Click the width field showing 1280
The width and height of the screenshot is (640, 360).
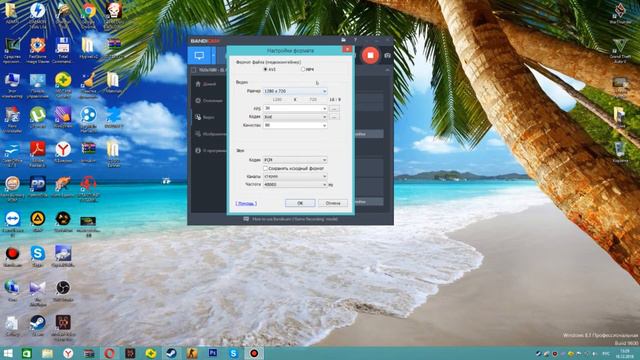click(278, 100)
